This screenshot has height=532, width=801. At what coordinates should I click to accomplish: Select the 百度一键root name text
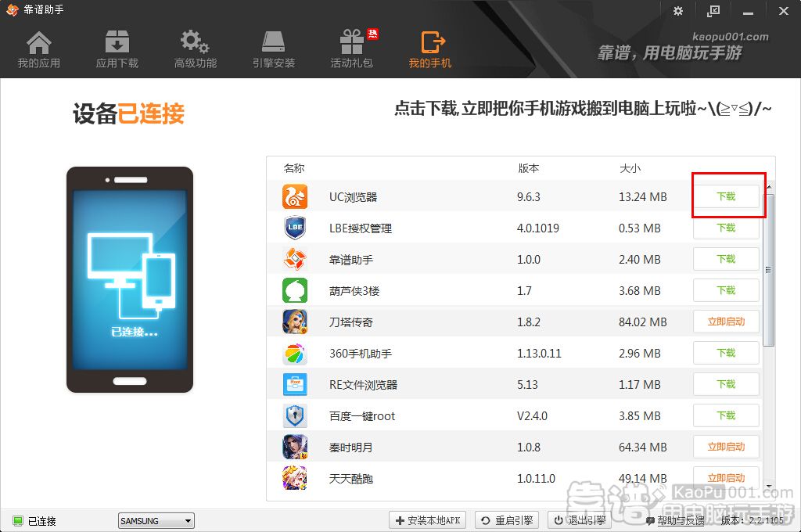(362, 416)
